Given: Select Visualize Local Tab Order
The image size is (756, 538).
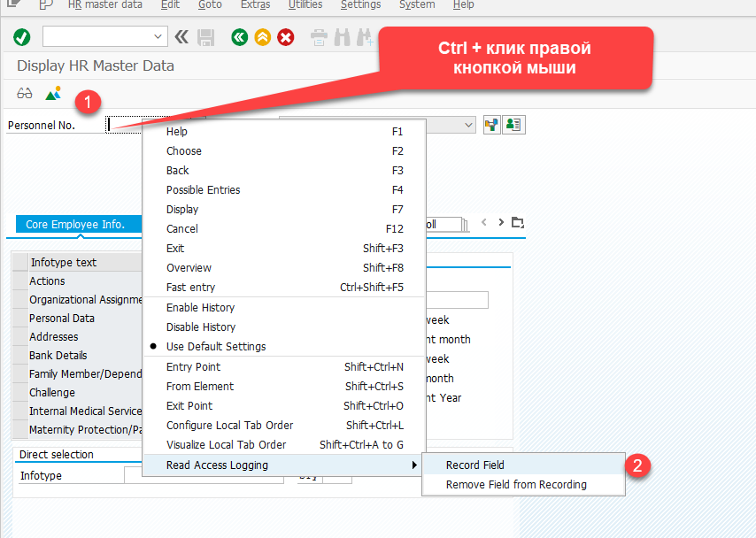Looking at the screenshot, I should pos(284,445).
